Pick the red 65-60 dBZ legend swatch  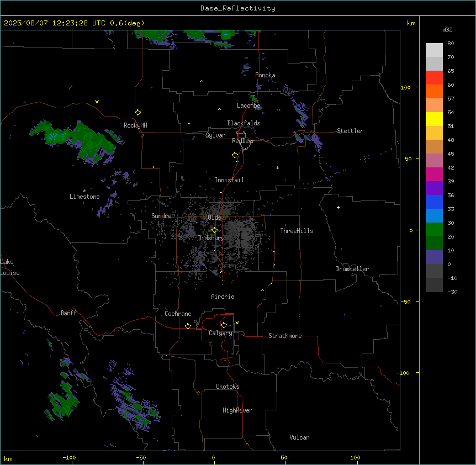[x=434, y=77]
